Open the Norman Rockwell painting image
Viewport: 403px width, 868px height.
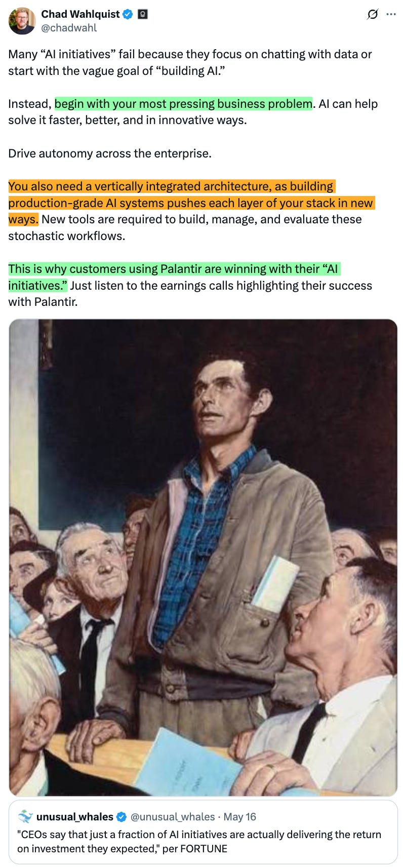pos(203,557)
